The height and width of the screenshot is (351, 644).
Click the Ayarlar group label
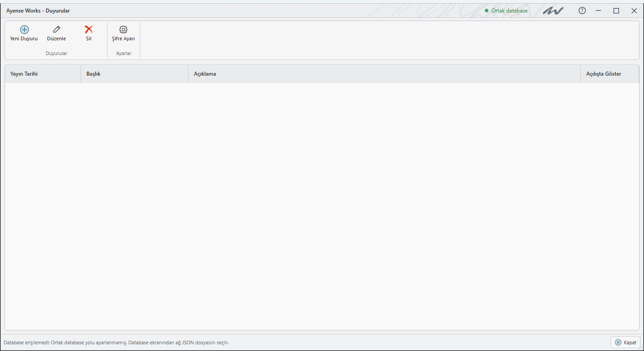(124, 53)
